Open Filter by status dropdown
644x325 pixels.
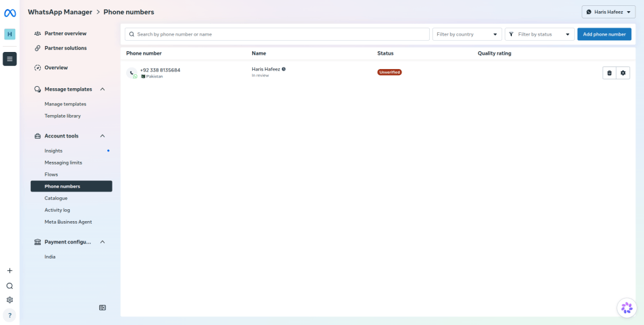coord(540,34)
